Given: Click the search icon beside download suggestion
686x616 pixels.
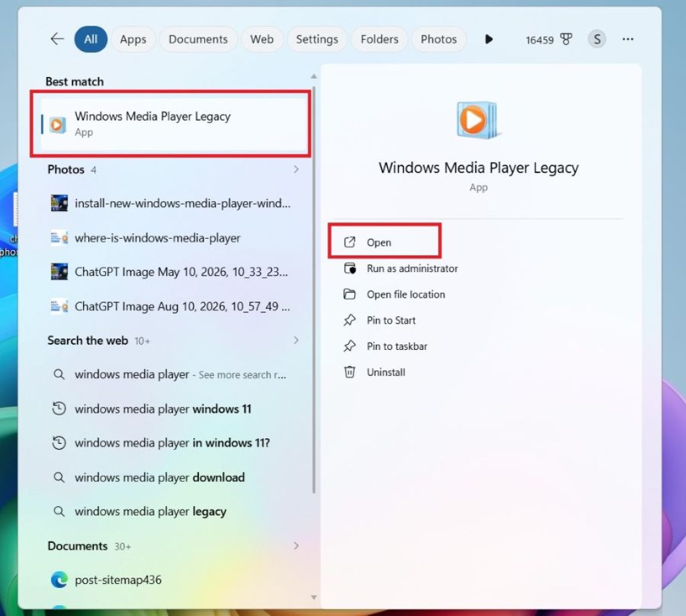Looking at the screenshot, I should click(59, 477).
